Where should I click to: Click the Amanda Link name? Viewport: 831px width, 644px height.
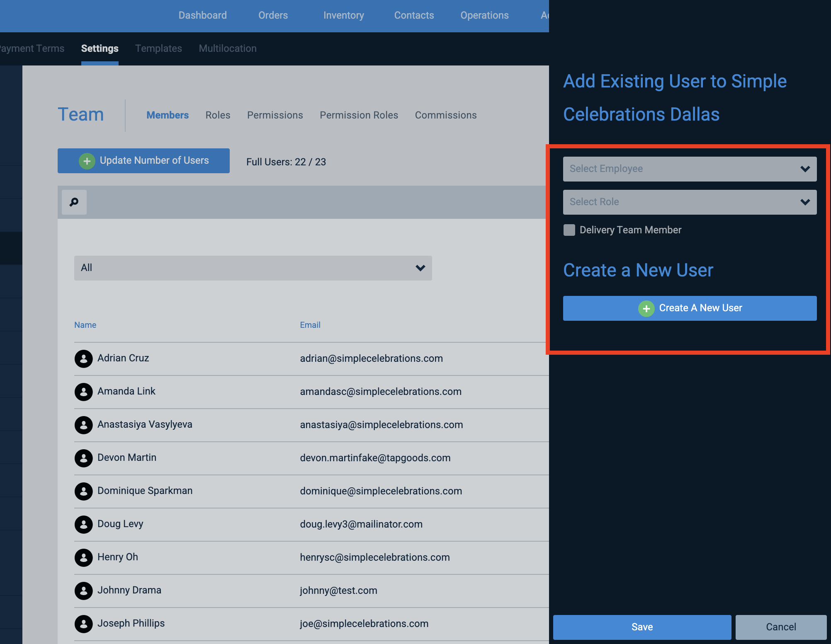(x=126, y=391)
